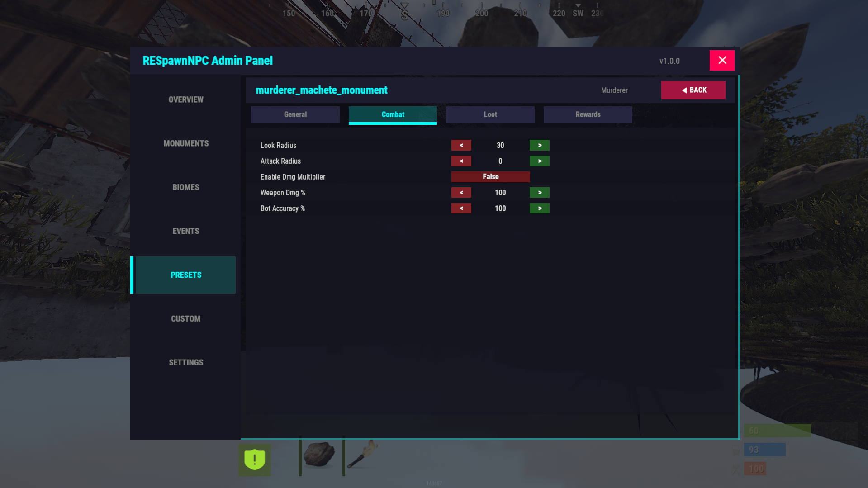Open the Overview section in sidebar
868x488 pixels.
coord(185,99)
